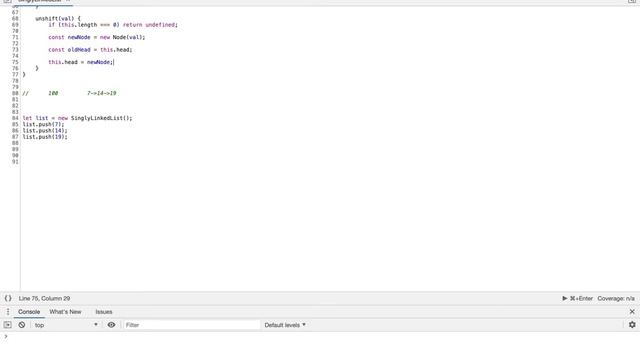
Task: Click line number 68 in the gutter
Action: [15, 19]
